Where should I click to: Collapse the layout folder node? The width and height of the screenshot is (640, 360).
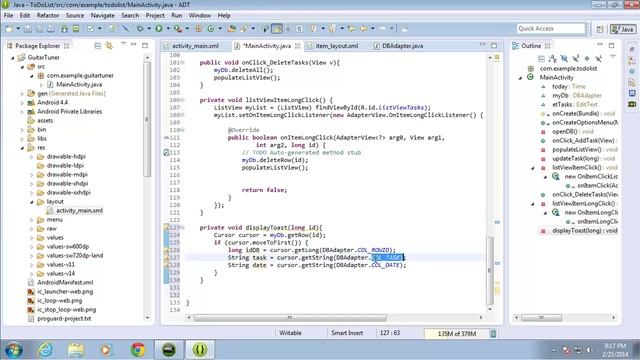tap(31, 202)
